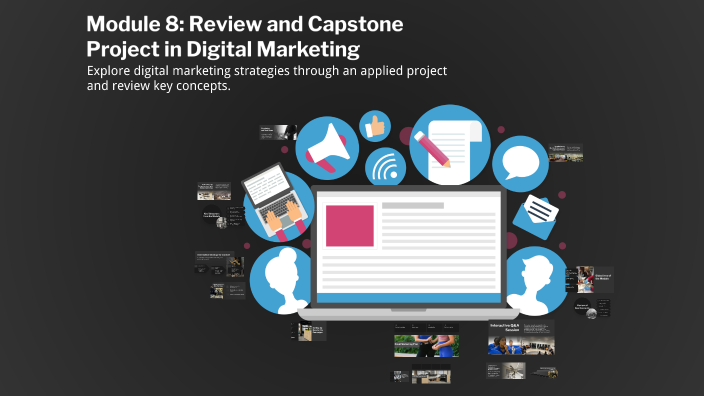
Task: Open the slide thumbnail right of chat bubble
Action: click(566, 153)
